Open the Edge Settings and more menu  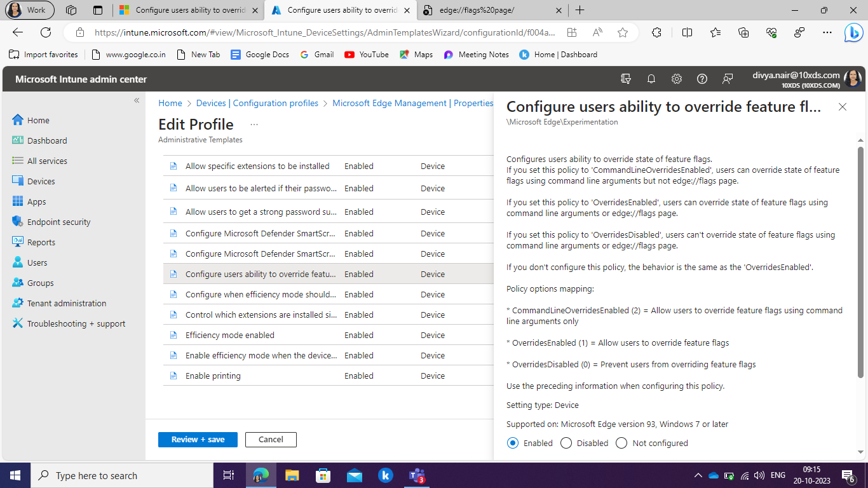(x=827, y=32)
